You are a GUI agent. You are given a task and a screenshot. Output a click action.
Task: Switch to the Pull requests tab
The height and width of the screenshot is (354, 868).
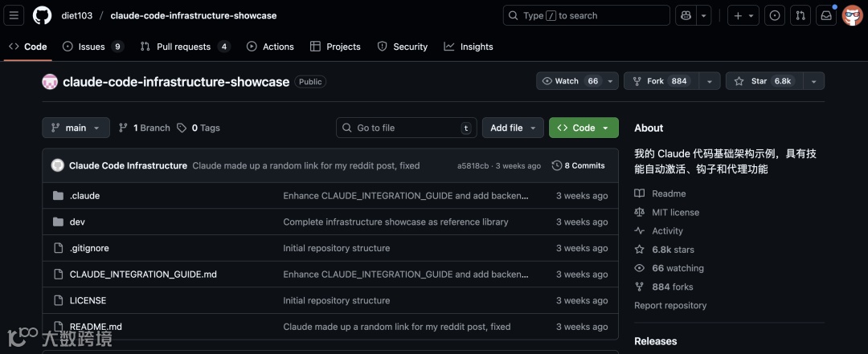click(x=185, y=47)
